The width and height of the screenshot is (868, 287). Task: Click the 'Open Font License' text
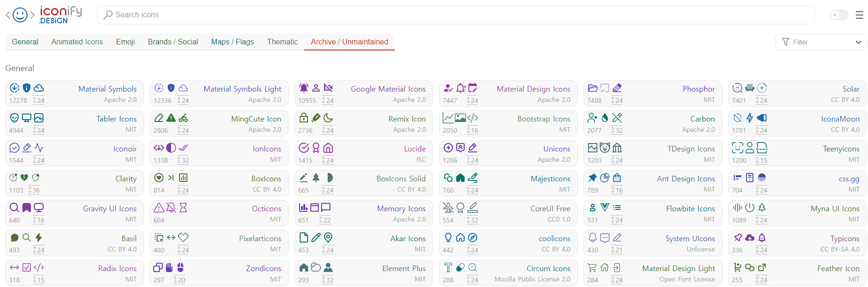(687, 279)
